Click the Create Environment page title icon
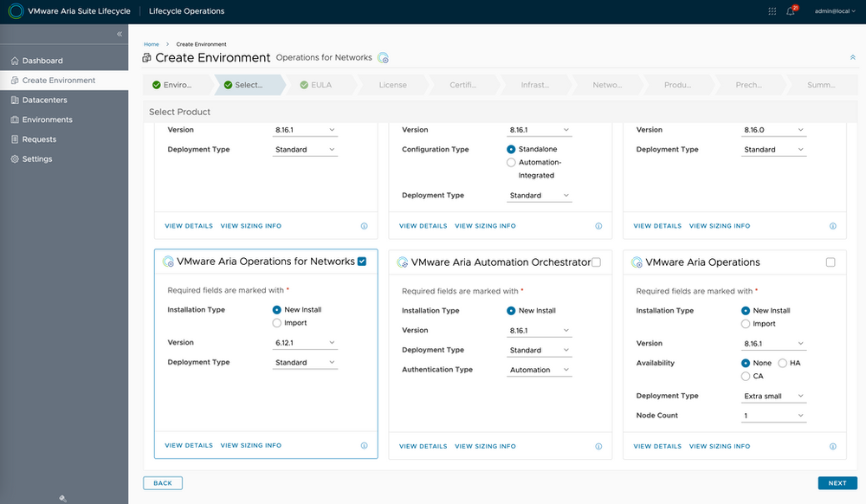This screenshot has width=866, height=504. pos(147,58)
